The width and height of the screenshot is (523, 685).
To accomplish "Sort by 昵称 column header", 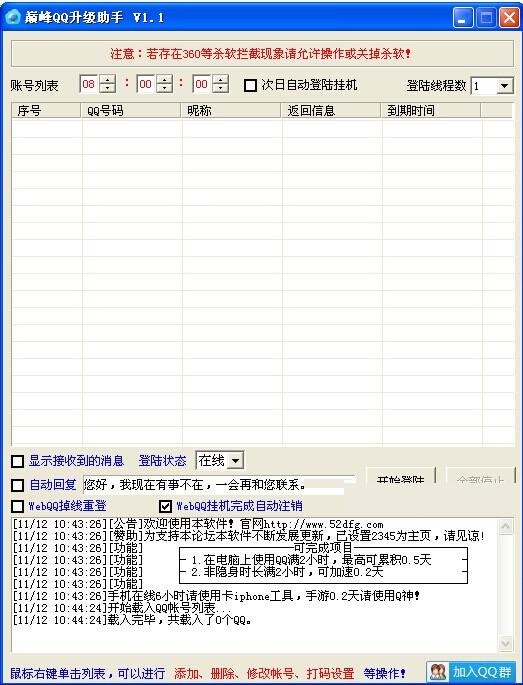I will [x=231, y=111].
